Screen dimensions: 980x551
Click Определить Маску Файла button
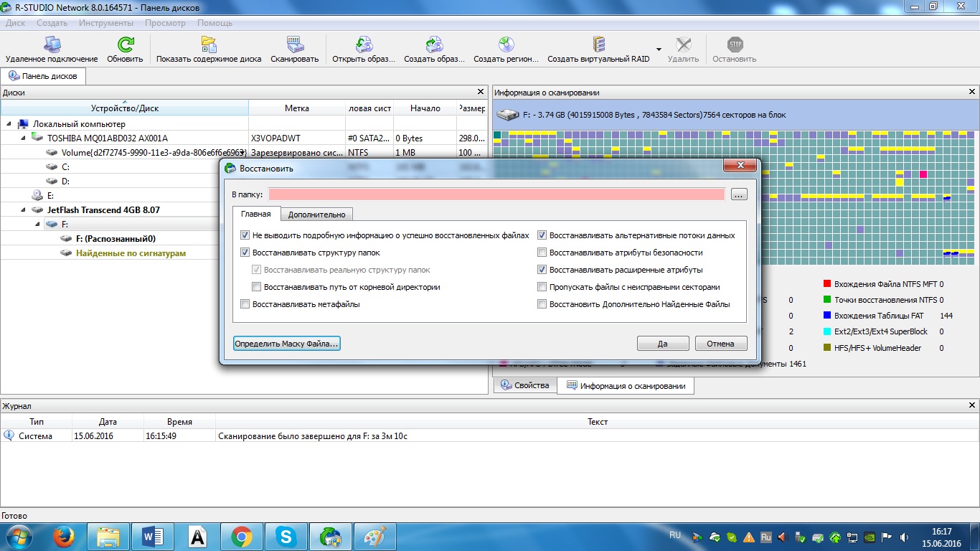tap(286, 344)
